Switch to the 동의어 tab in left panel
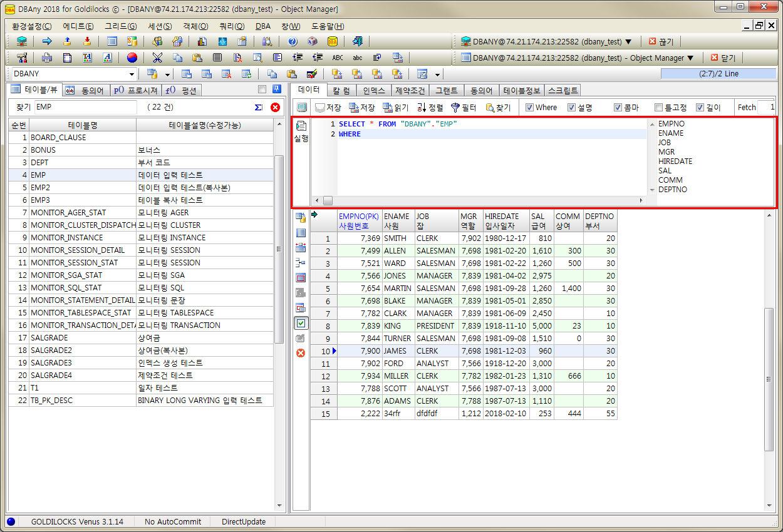The height and width of the screenshot is (532, 783). [x=86, y=90]
